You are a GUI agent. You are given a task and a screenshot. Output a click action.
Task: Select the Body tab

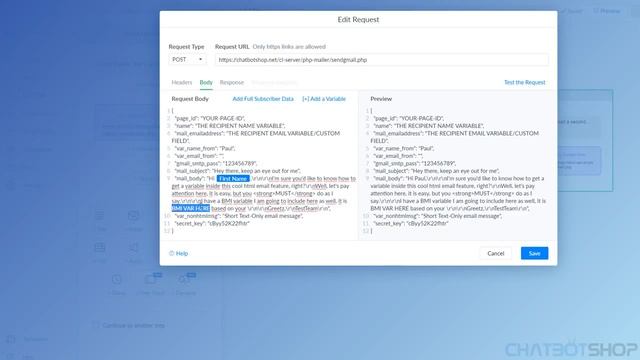click(206, 82)
